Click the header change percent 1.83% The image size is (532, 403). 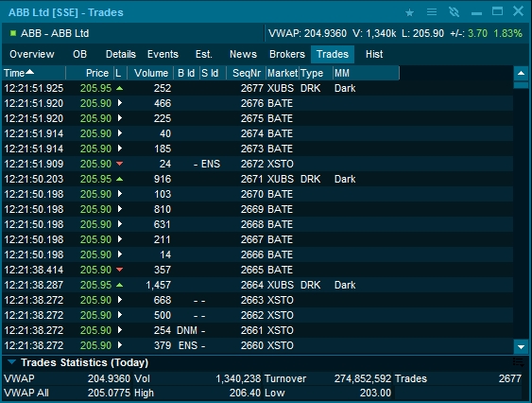507,33
